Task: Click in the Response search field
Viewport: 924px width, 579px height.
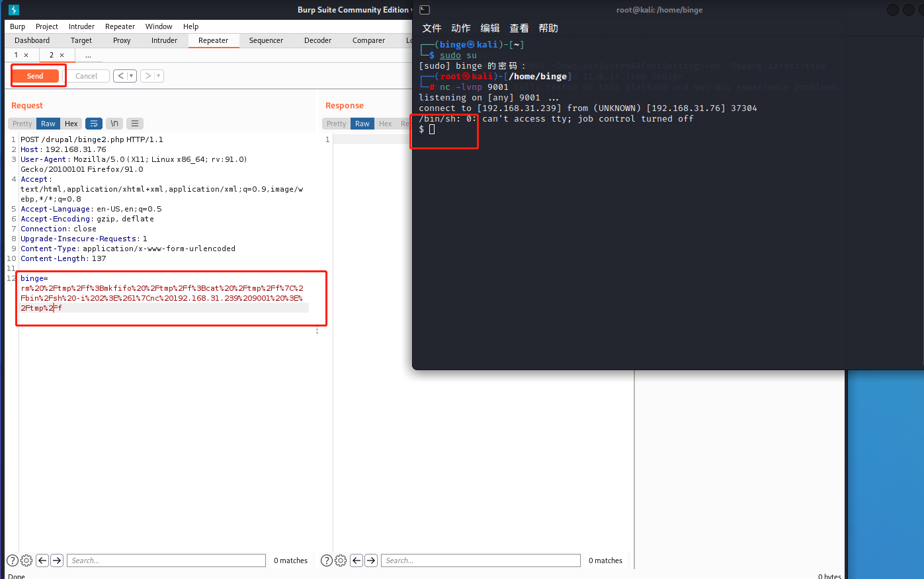Action: (480, 560)
